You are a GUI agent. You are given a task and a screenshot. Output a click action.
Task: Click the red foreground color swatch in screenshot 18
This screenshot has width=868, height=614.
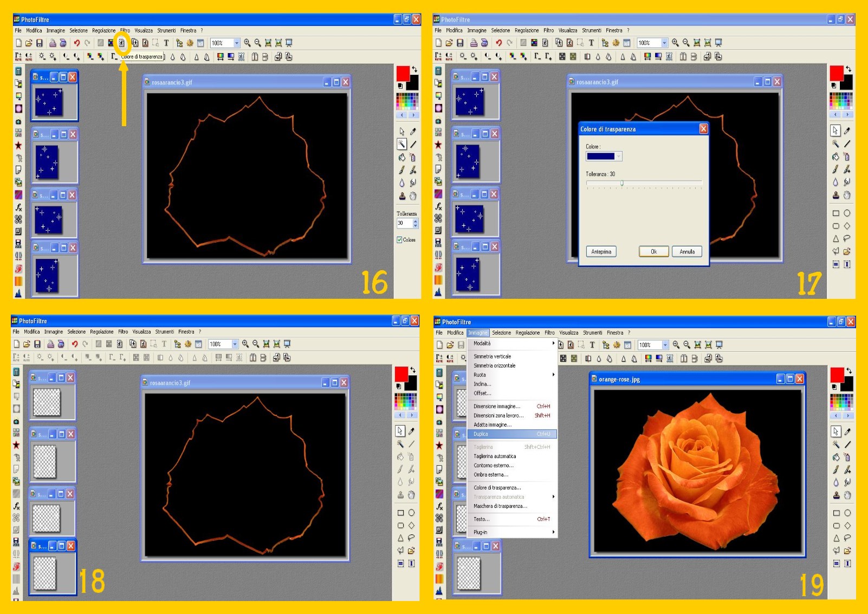pyautogui.click(x=401, y=374)
